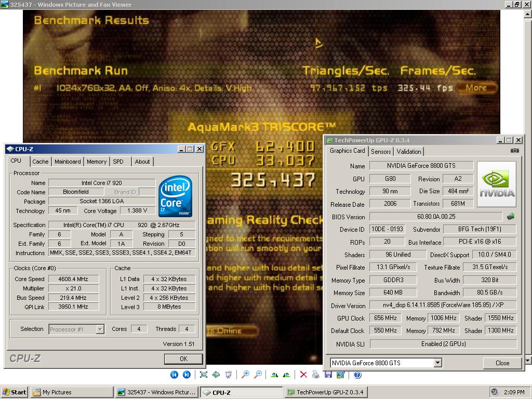Click Bus Speed value 219.4 MHz
Image resolution: width=532 pixels, height=399 pixels.
tap(74, 298)
